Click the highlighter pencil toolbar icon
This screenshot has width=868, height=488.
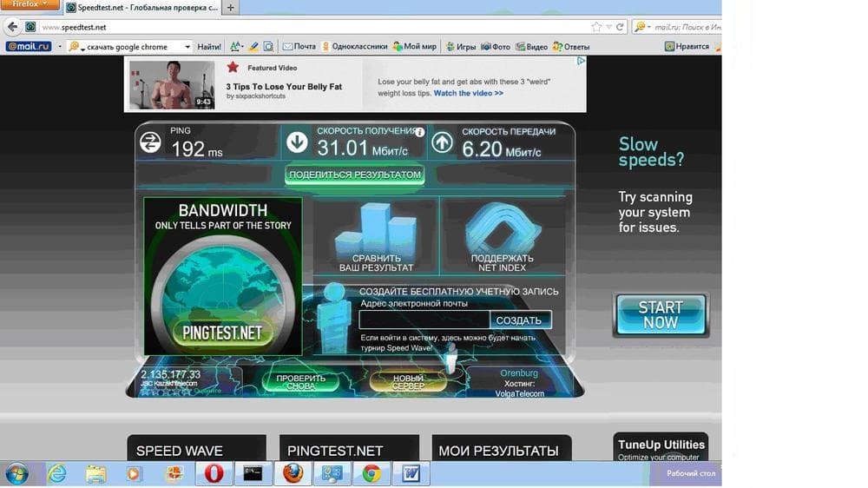[253, 47]
